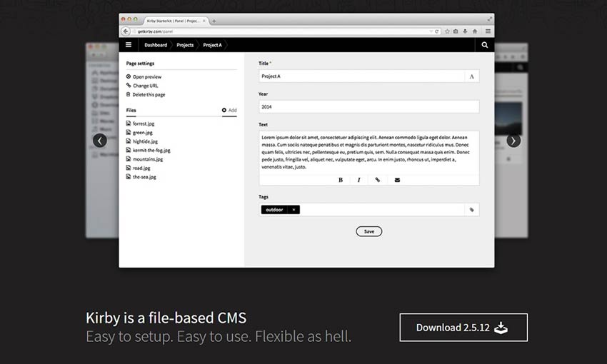Open browser downloads arrow icon
This screenshot has height=364, width=607.
(465, 31)
